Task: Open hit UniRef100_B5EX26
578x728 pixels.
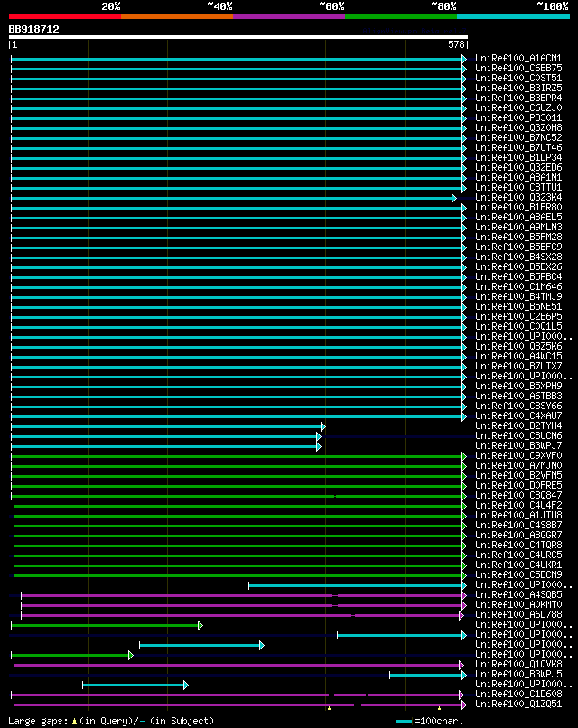Action: tap(518, 267)
